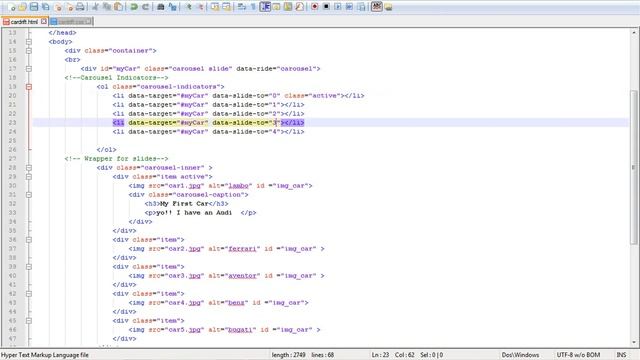Screen dimensions: 640x360
Task: Toggle synchronized horizontal scrolling icon
Action: tap(227, 7)
